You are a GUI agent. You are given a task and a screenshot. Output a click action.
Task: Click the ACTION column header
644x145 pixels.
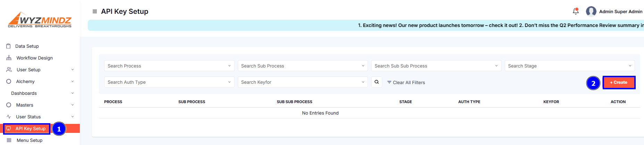click(618, 102)
